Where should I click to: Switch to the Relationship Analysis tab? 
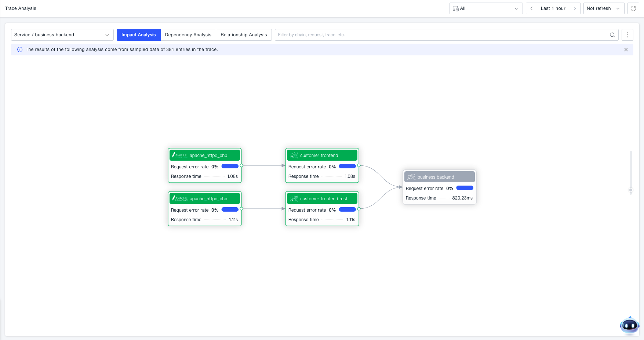[244, 35]
